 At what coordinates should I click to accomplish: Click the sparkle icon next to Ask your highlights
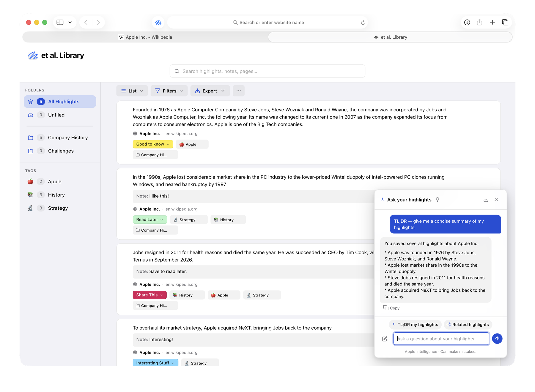click(x=383, y=200)
